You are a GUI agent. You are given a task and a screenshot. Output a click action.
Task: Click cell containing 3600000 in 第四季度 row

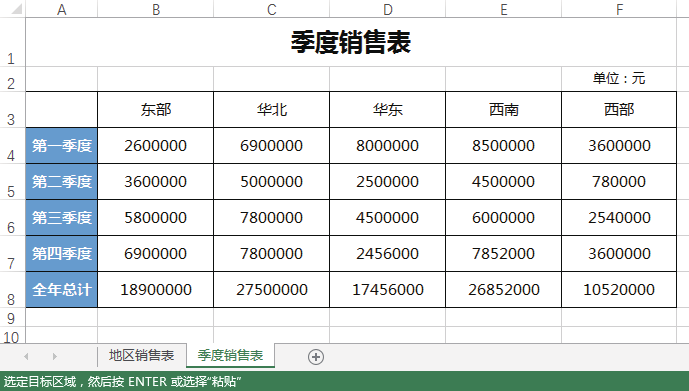(x=619, y=254)
